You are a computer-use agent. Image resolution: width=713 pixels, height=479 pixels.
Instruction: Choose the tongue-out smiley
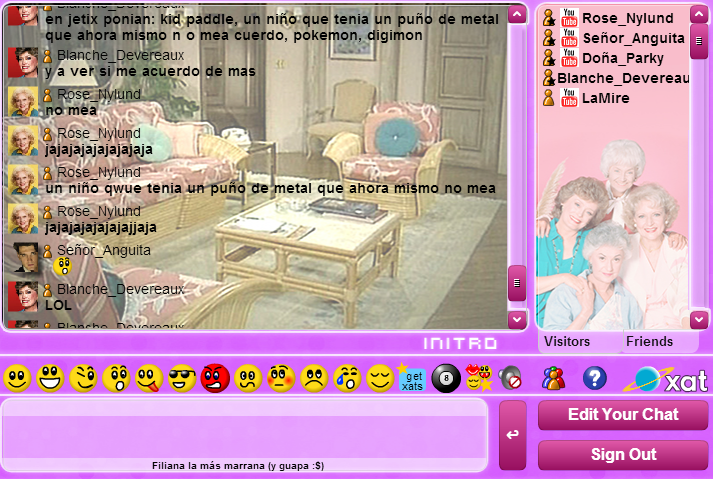148,378
